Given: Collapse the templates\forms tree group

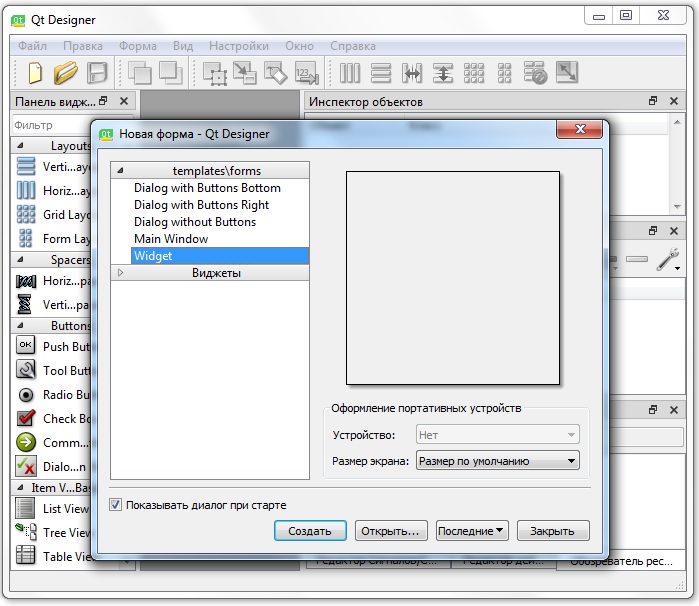Looking at the screenshot, I should click(x=120, y=170).
